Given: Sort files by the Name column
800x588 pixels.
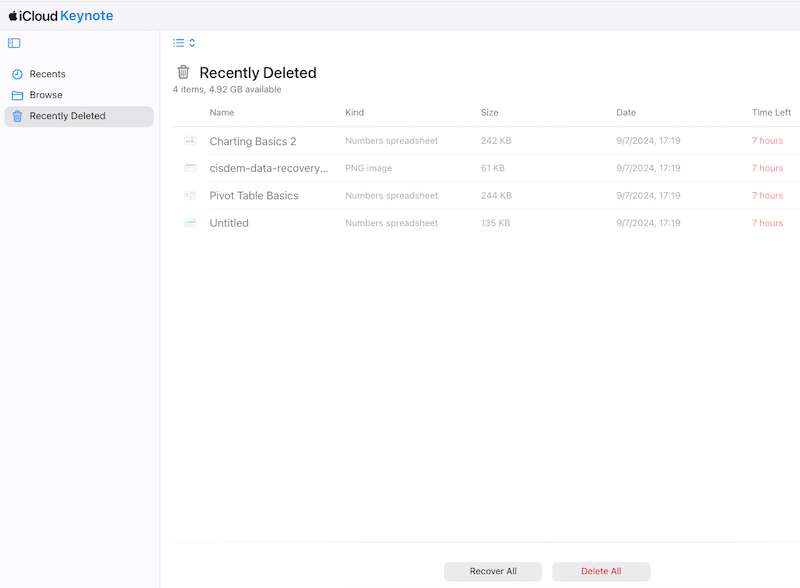Looking at the screenshot, I should 220,112.
